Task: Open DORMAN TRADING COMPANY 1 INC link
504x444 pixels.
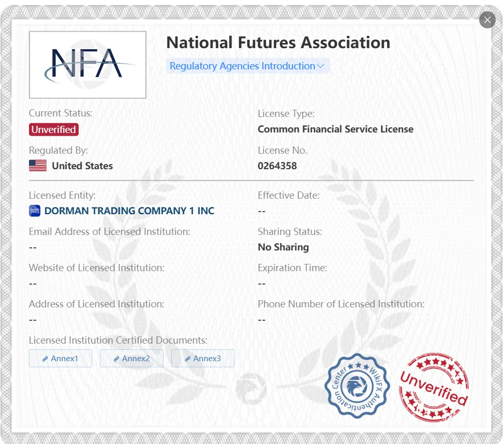Action: coord(129,211)
